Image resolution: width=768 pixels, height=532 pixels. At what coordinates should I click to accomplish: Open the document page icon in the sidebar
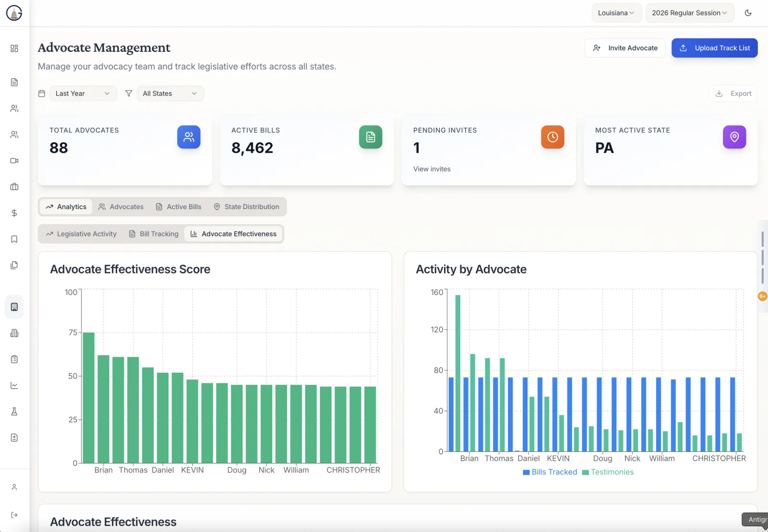click(14, 83)
